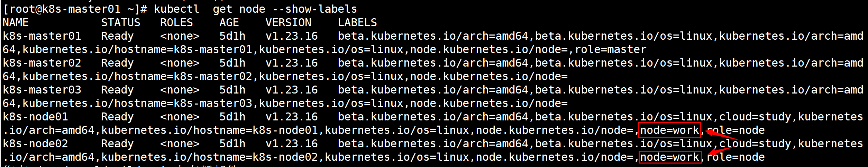Click the Ready status of k8s-master03

pyautogui.click(x=117, y=90)
